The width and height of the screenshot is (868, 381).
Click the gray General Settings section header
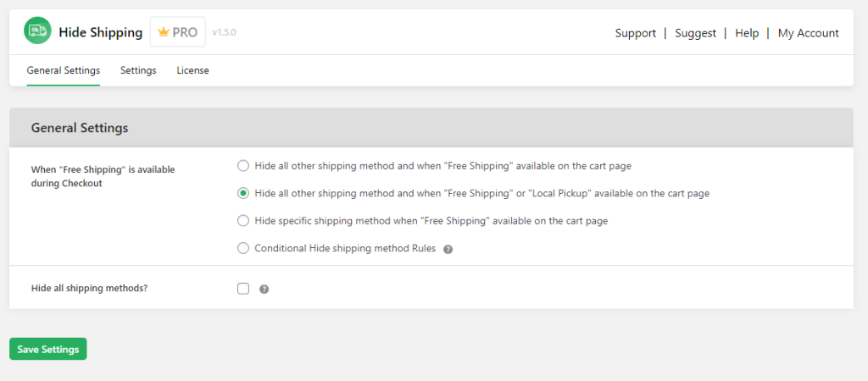click(x=431, y=128)
